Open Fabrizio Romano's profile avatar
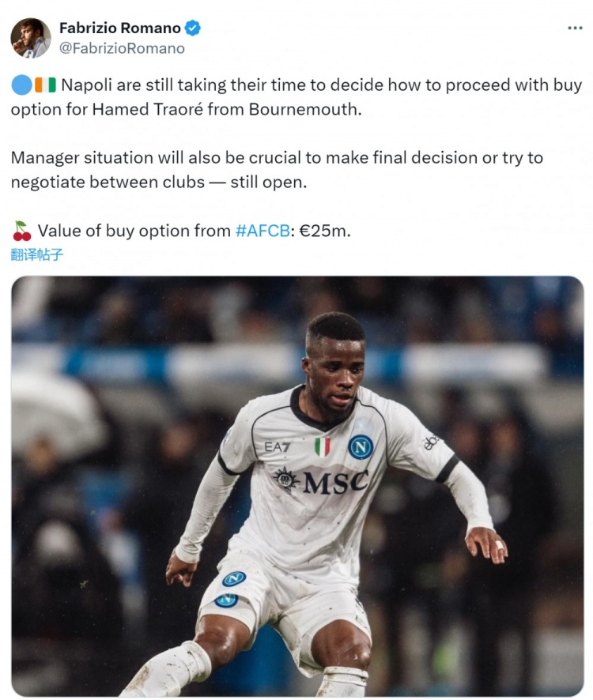Image resolution: width=593 pixels, height=700 pixels. coord(30,38)
